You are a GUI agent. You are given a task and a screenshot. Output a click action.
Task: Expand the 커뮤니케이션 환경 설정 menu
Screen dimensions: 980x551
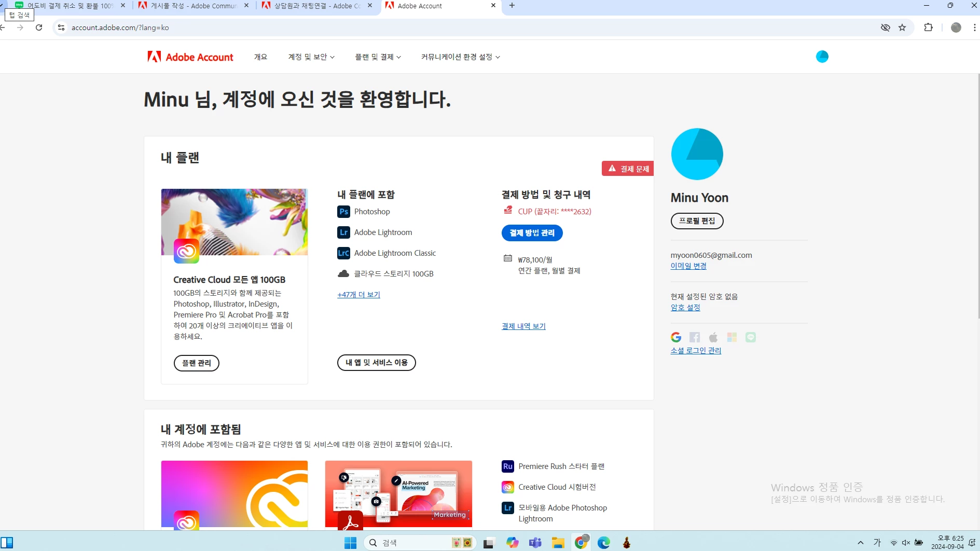click(x=461, y=57)
